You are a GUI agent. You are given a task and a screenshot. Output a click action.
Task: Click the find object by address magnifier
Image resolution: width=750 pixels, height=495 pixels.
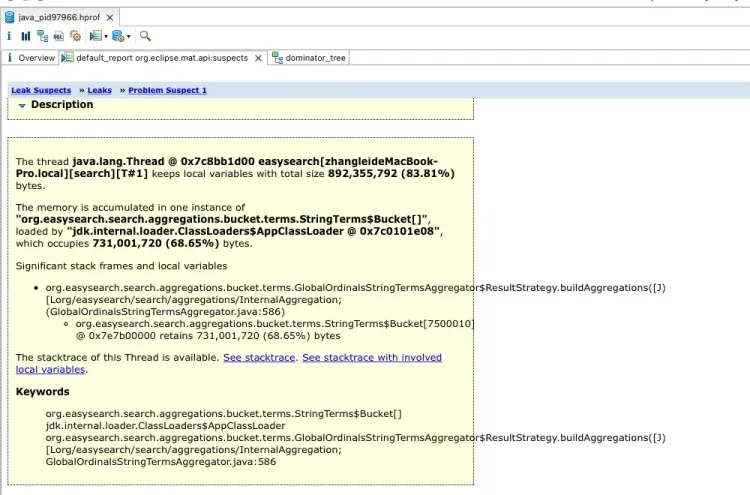pyautogui.click(x=145, y=36)
